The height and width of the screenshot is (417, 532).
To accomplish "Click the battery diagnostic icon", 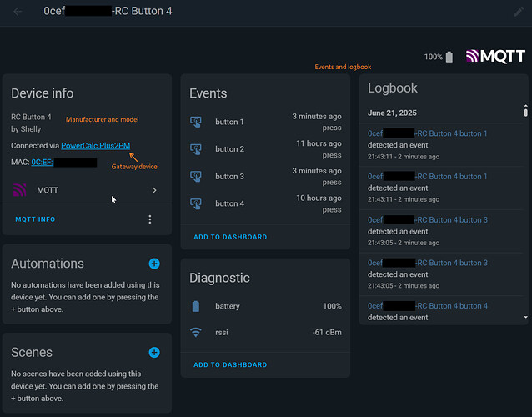I will coord(196,306).
